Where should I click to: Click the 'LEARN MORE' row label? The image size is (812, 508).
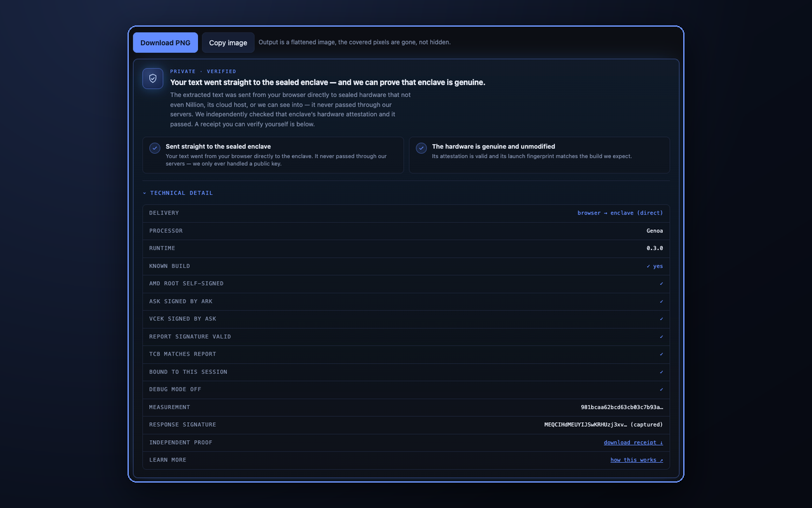168,460
